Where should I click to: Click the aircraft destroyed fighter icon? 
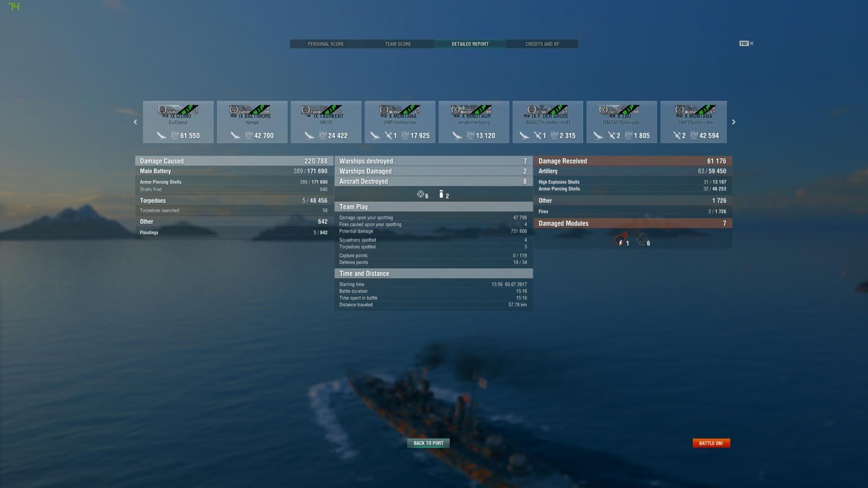coord(420,194)
